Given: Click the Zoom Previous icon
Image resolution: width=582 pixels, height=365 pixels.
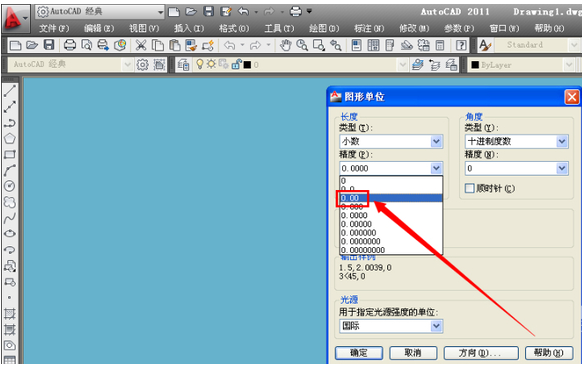Looking at the screenshot, I should [x=336, y=45].
